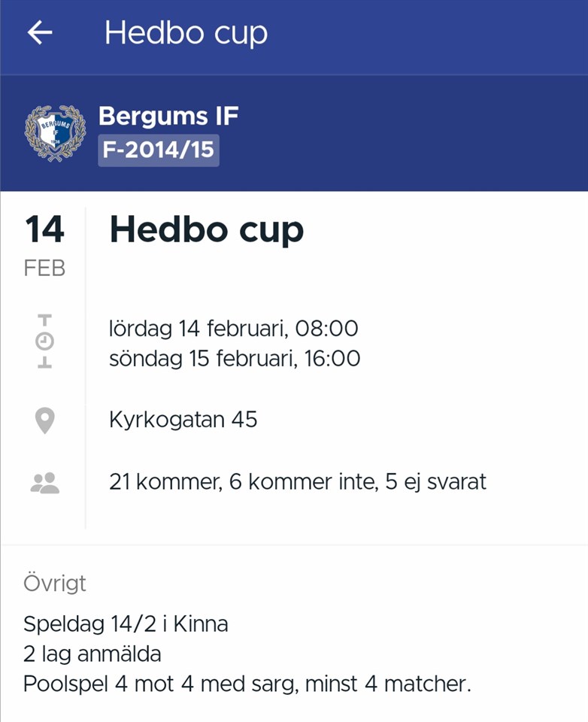Click the Bergums IF team name
Screen dimensions: 588x722
pyautogui.click(x=168, y=117)
